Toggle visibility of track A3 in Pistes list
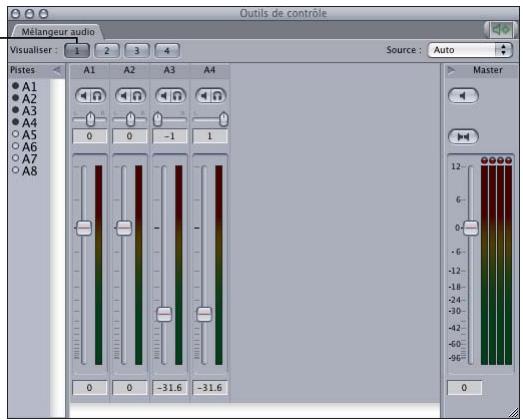This screenshot has height=420, width=523. click(15, 110)
